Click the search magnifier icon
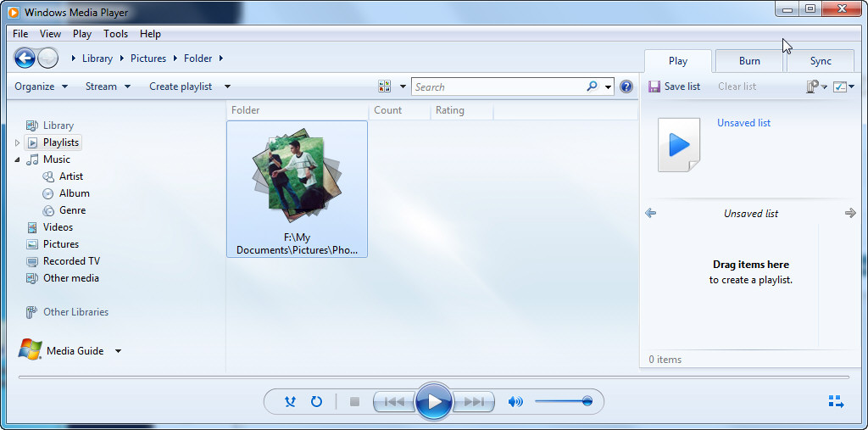The height and width of the screenshot is (430, 868). pyautogui.click(x=593, y=87)
